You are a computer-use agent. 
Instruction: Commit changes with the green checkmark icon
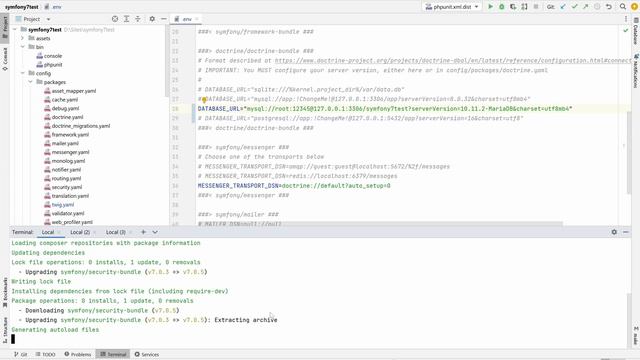click(574, 7)
